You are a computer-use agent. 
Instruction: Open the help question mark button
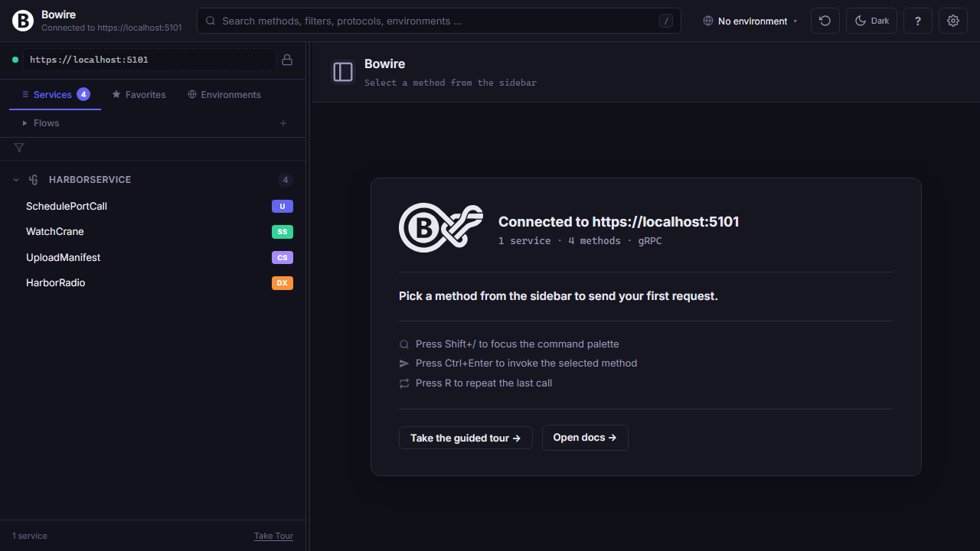(917, 21)
